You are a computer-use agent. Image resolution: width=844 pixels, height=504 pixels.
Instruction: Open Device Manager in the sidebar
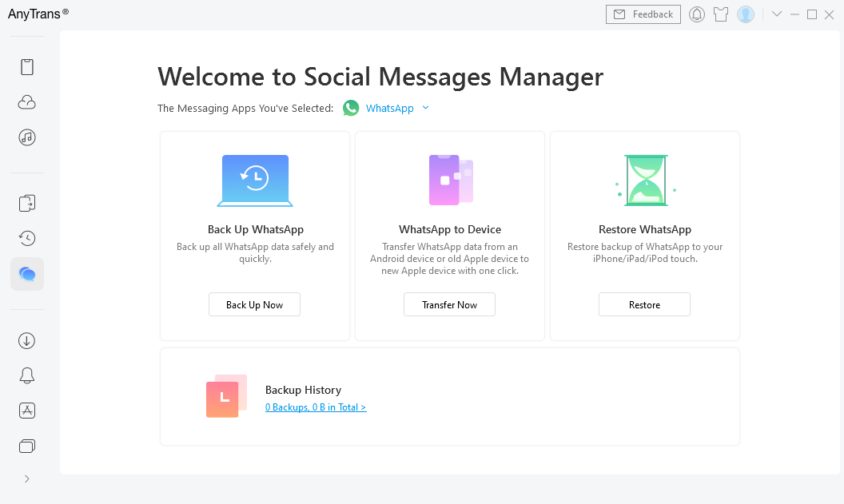27,67
